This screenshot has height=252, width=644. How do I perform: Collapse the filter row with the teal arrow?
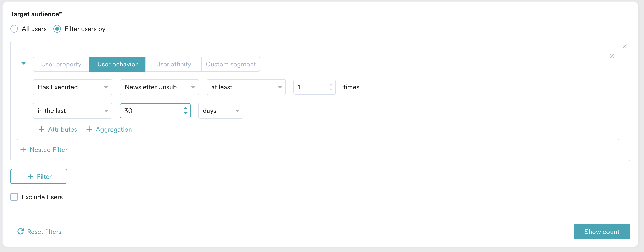[24, 63]
